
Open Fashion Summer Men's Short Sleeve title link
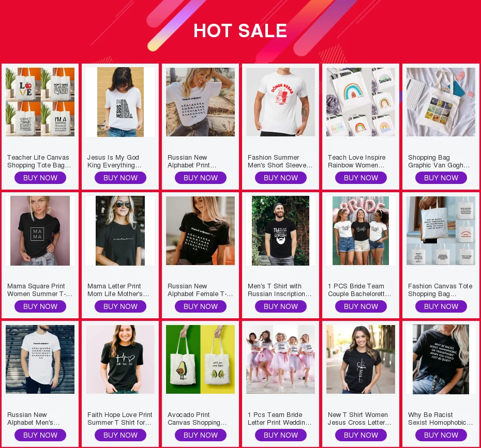pos(280,161)
